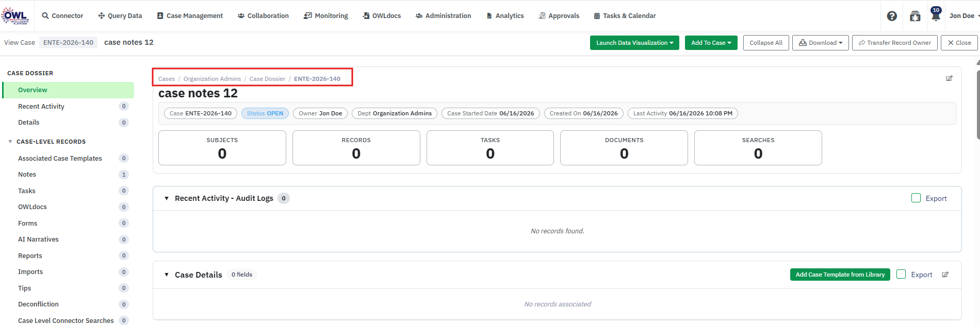Collapse the Case-Level Records tree
Screen dimensions: 980x325
(10, 142)
